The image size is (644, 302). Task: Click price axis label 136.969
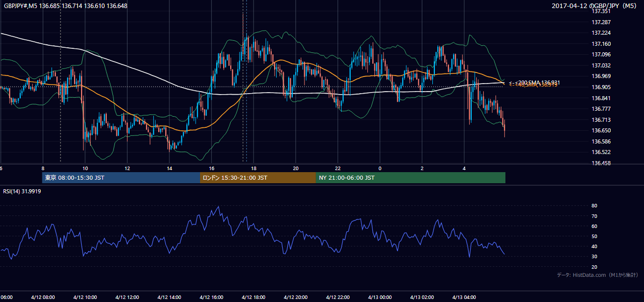coord(602,76)
